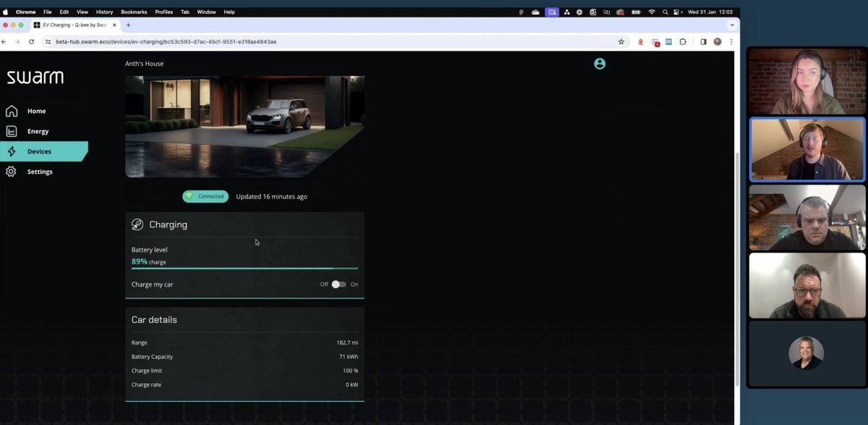Screen dimensions: 868x425
Task: Open the History menu
Action: click(x=105, y=12)
